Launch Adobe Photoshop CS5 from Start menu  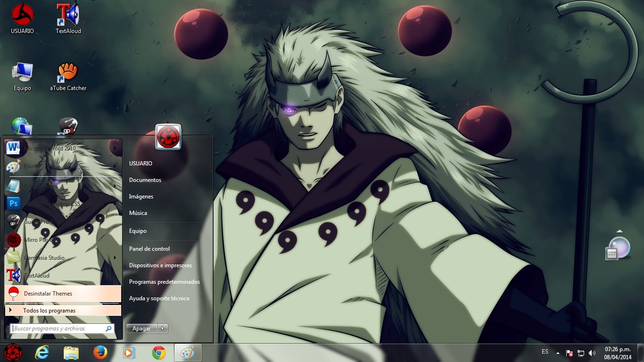pos(63,204)
